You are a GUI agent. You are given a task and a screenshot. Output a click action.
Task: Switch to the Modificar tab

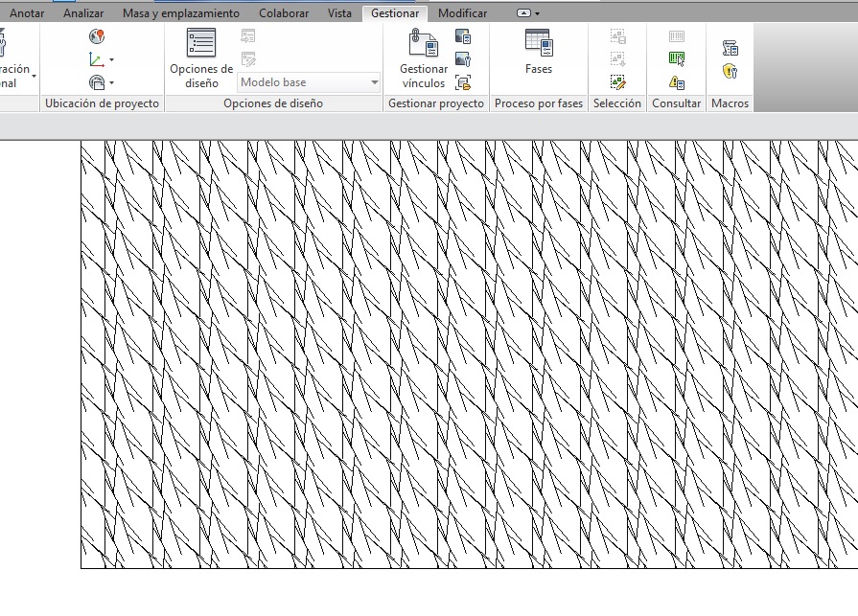pos(462,13)
